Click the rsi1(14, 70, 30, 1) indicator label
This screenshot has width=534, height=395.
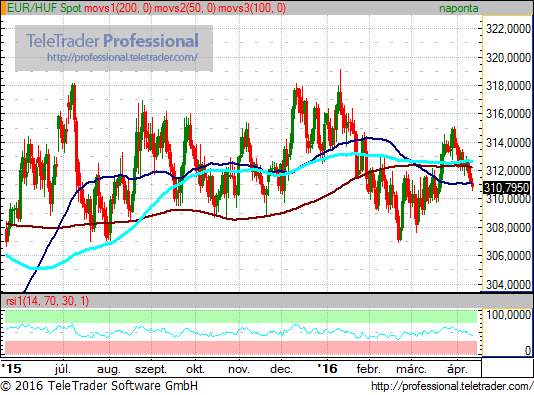(x=48, y=301)
